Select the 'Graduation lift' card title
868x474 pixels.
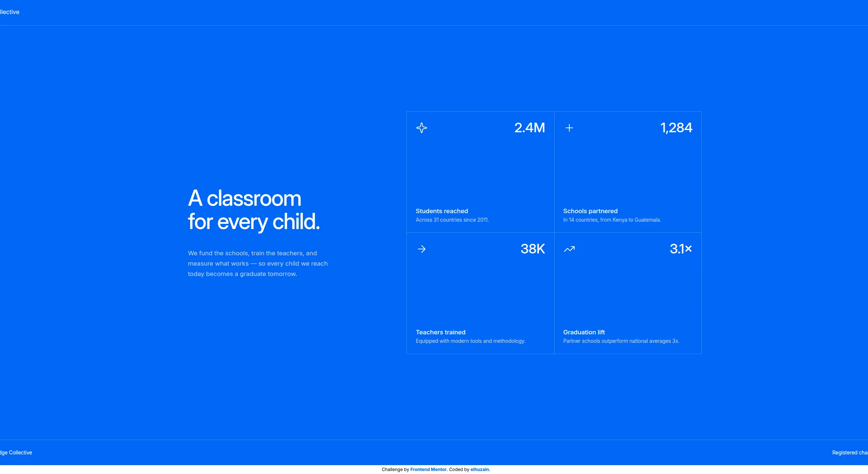coord(584,332)
